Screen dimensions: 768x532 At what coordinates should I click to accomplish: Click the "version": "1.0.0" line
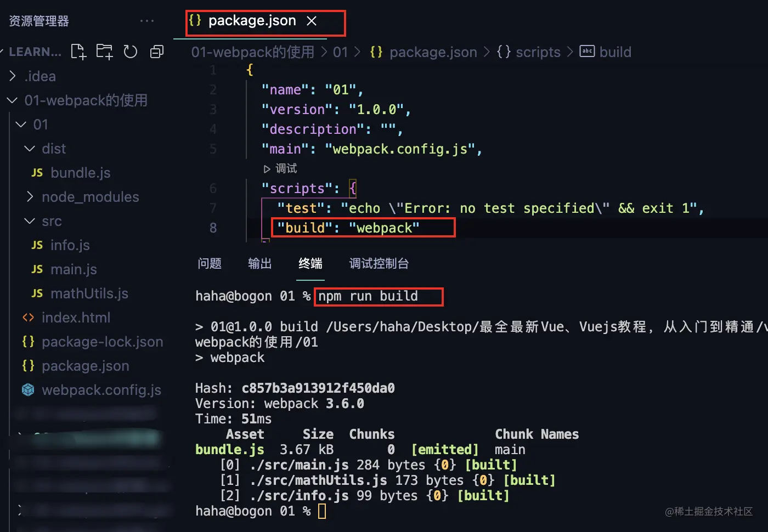(x=336, y=109)
